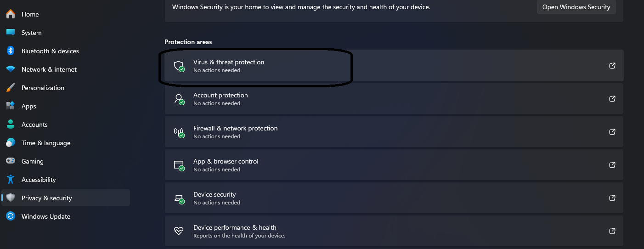Select Apps in the sidebar
The height and width of the screenshot is (249, 644).
(28, 106)
